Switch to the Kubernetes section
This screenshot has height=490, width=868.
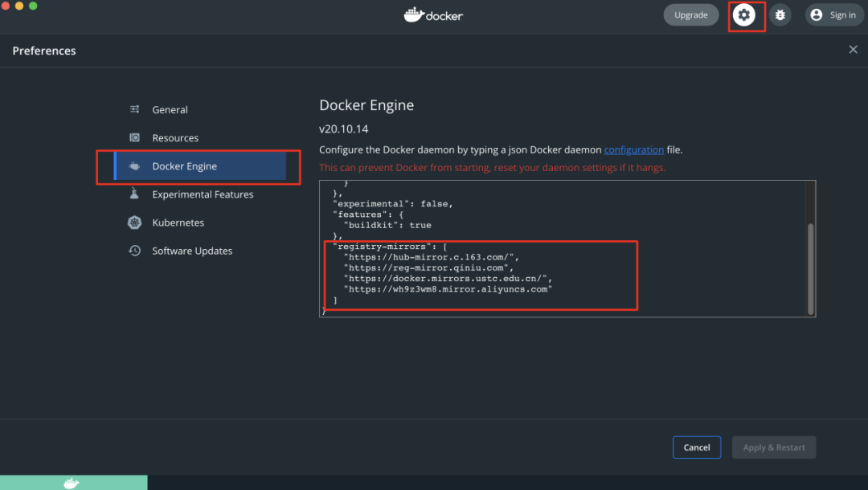tap(178, 223)
